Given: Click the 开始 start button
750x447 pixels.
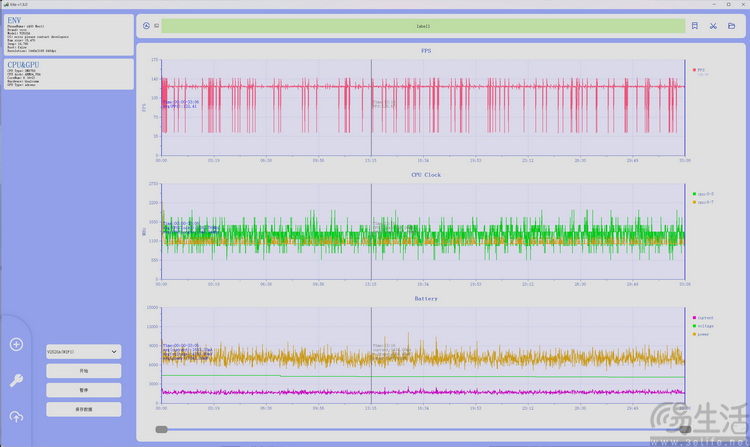Looking at the screenshot, I should [83, 371].
